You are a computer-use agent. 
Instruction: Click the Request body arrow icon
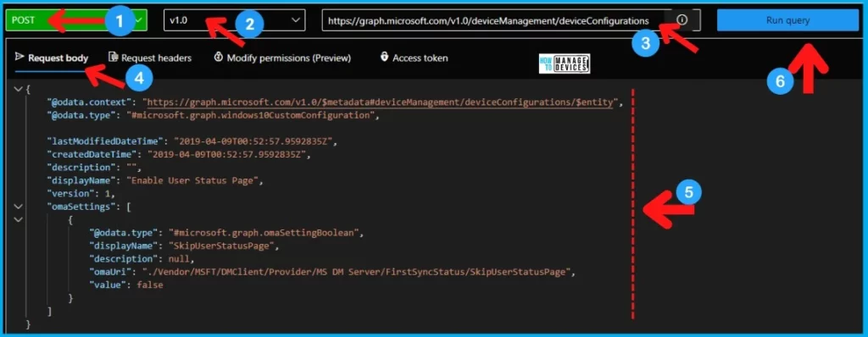(19, 57)
